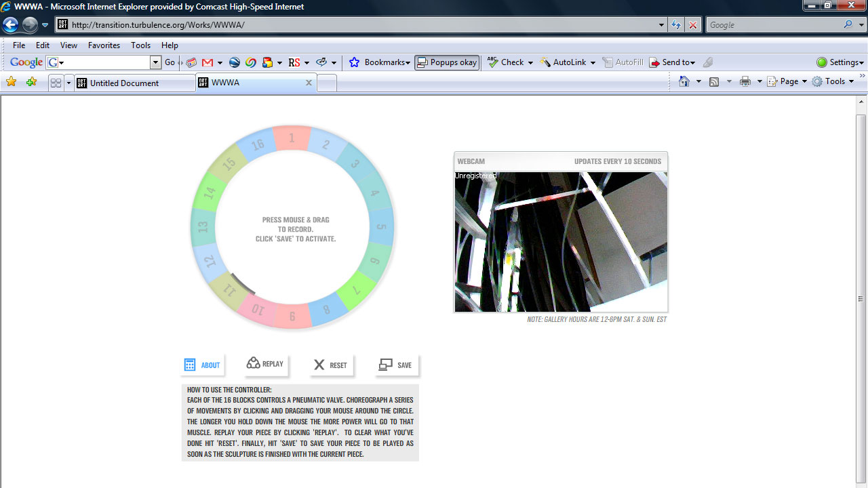Click the webcam image thumbnail
This screenshot has height=488, width=868.
[561, 241]
